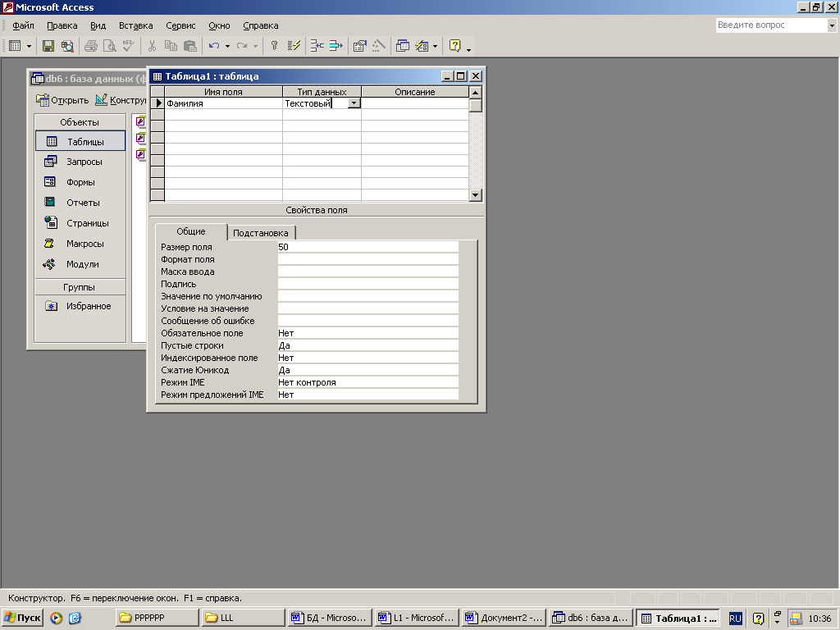Click the Подпись property box
Image resolution: width=840 pixels, height=630 pixels.
point(368,284)
